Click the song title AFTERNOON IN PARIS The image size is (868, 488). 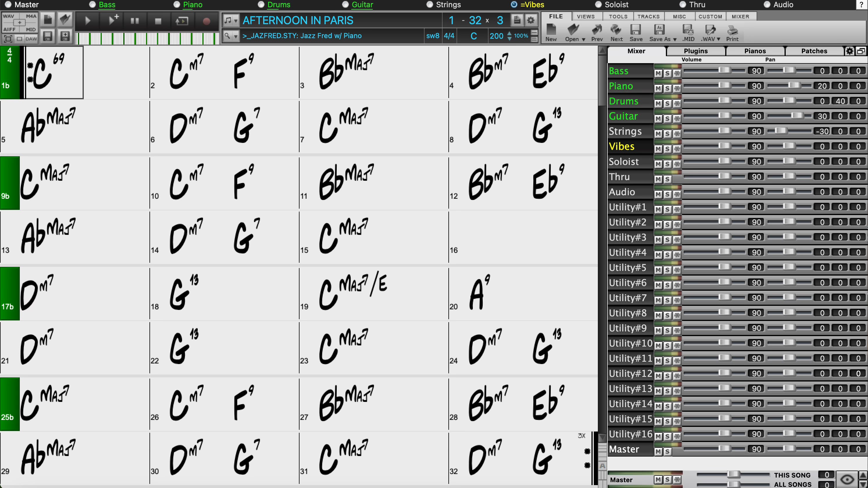coord(298,20)
